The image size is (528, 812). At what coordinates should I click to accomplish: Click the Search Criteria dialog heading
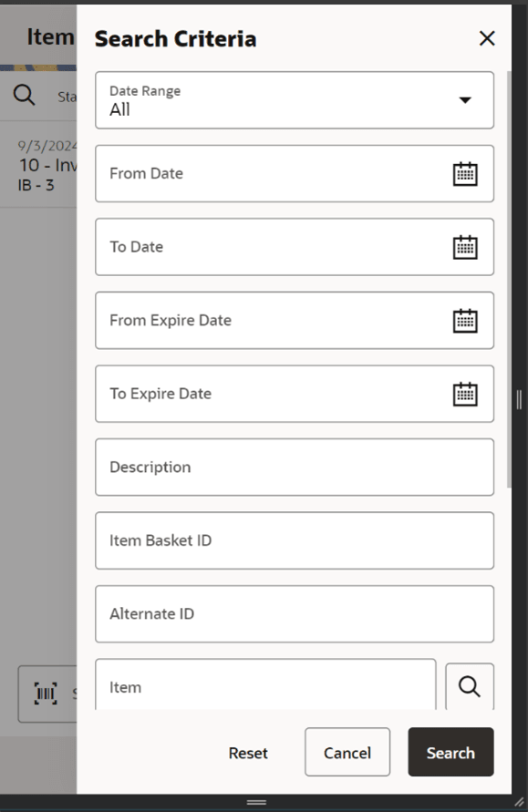point(175,39)
